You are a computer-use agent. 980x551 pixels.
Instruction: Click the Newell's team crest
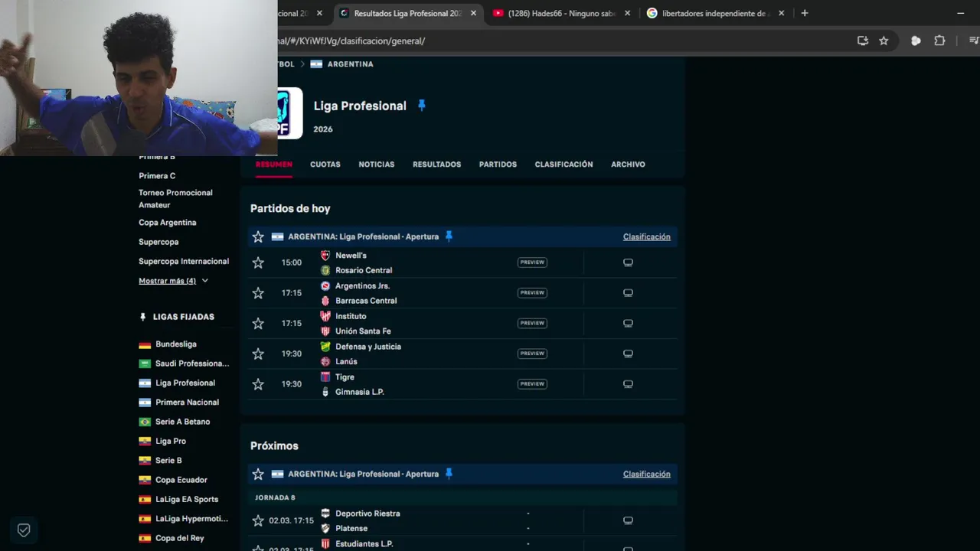pyautogui.click(x=325, y=256)
